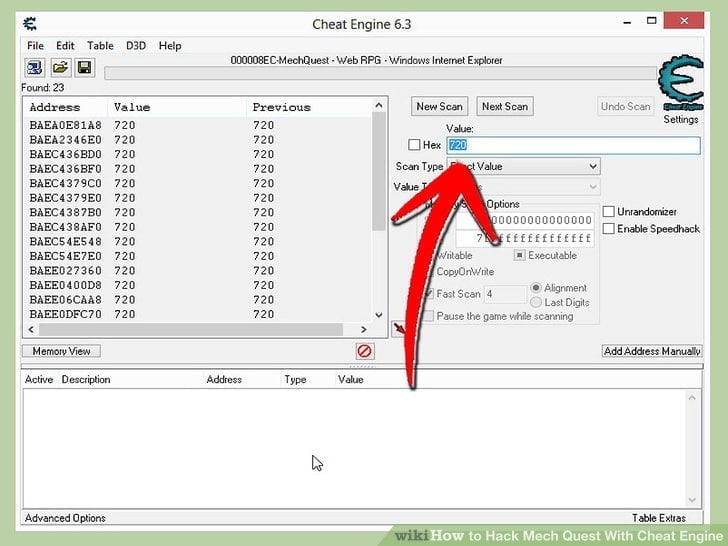Viewport: 728px width, 546px height.
Task: Click the Value input field
Action: coord(573,145)
